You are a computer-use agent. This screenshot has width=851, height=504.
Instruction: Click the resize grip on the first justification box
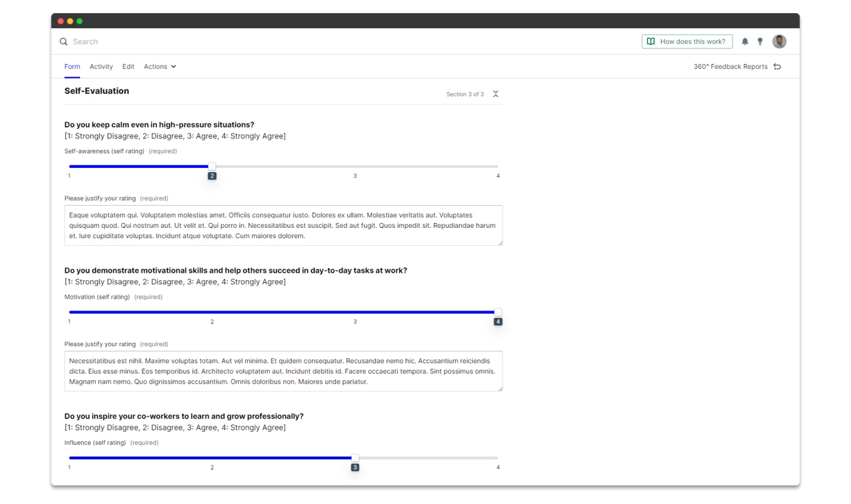[x=501, y=244]
